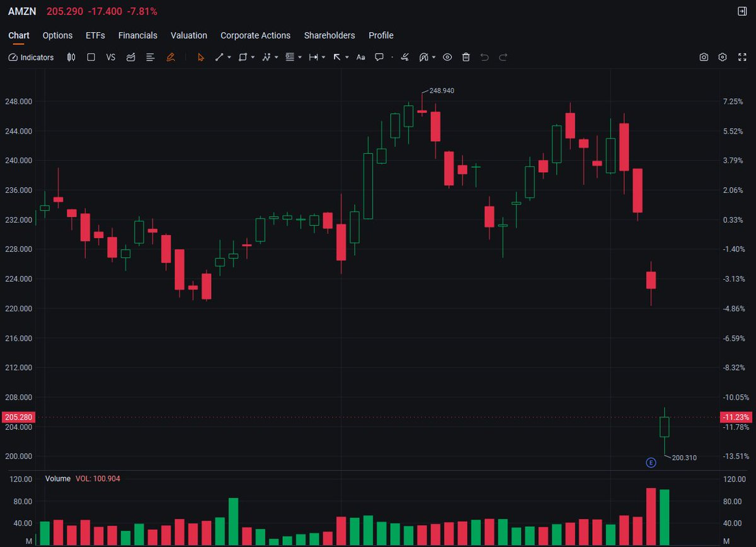This screenshot has height=547, width=756.
Task: Click the overlay chart icon next to VS
Action: click(x=130, y=57)
